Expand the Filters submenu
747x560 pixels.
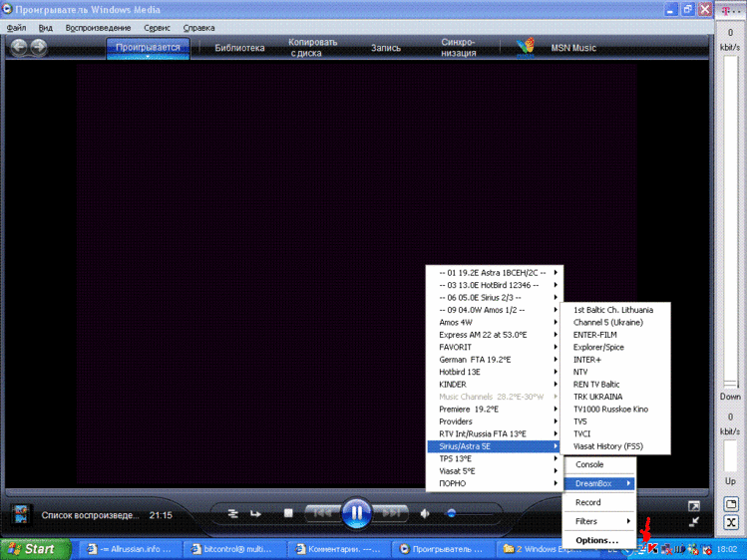point(599,521)
